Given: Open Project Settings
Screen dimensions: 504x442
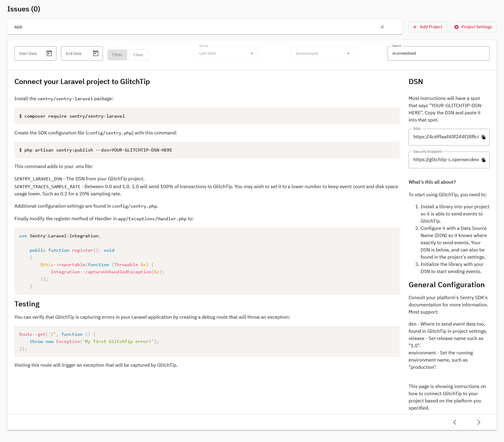Looking at the screenshot, I should point(473,27).
